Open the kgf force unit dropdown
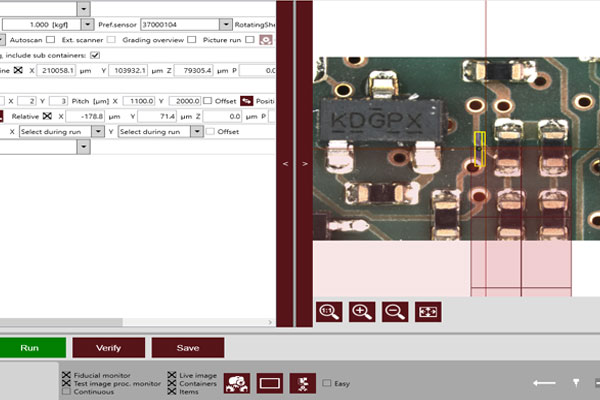Image resolution: width=600 pixels, height=400 pixels. click(x=87, y=22)
